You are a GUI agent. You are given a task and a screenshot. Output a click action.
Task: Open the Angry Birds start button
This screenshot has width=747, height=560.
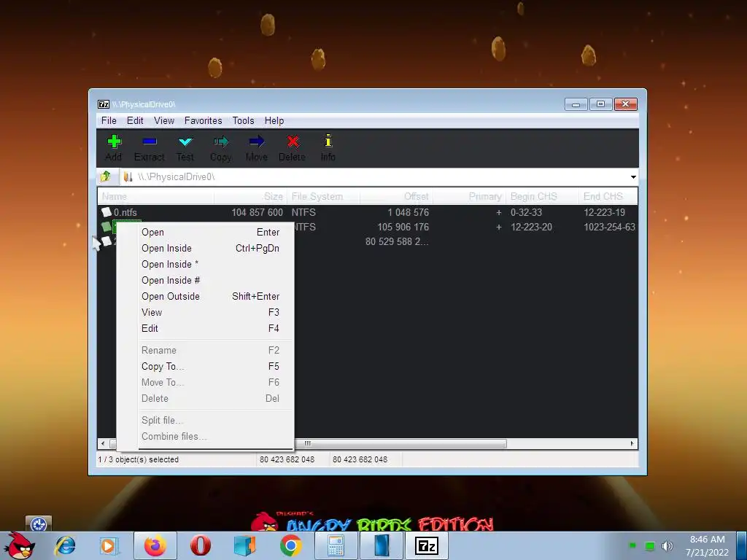point(18,545)
